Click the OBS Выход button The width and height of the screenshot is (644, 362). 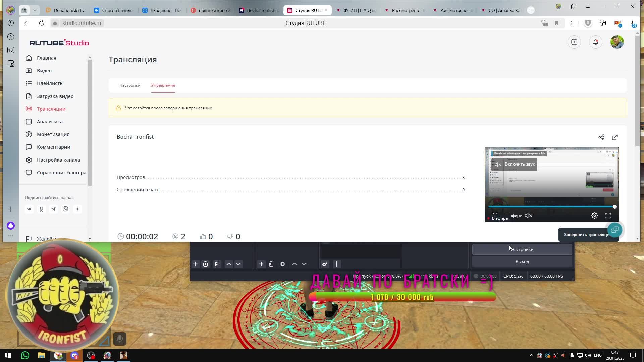pyautogui.click(x=522, y=261)
